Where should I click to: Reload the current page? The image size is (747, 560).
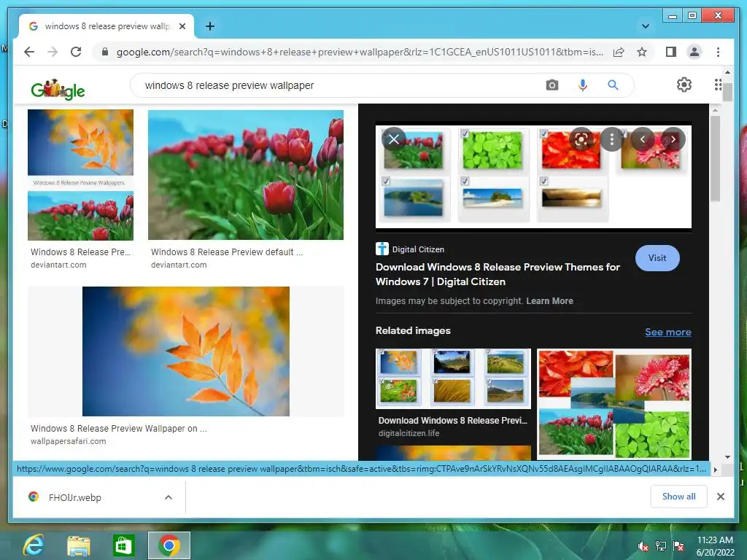76,52
